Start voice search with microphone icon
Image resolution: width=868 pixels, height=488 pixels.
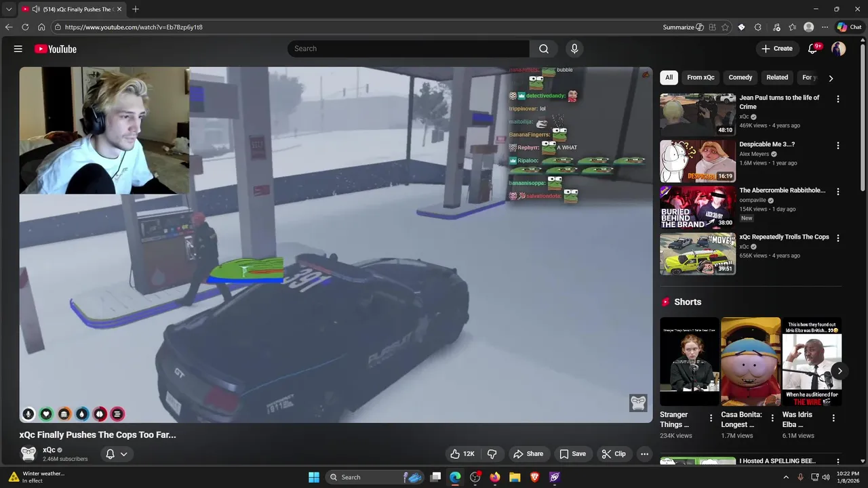pos(574,49)
